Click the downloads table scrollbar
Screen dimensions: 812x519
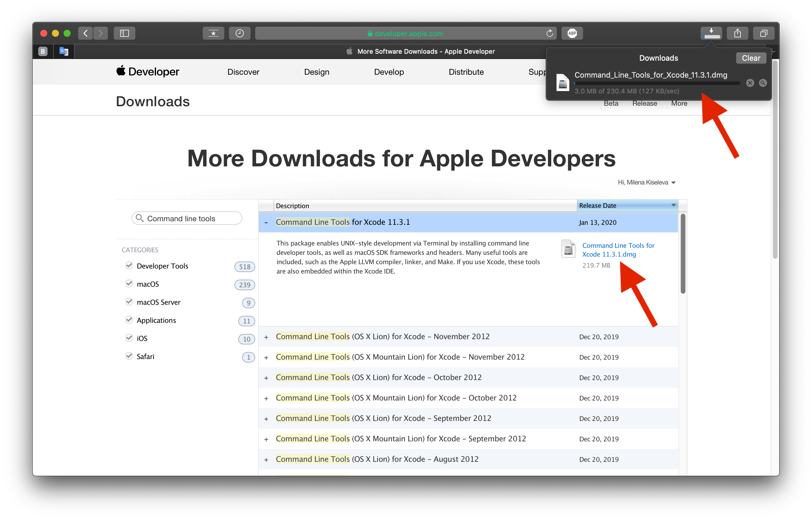coord(683,254)
